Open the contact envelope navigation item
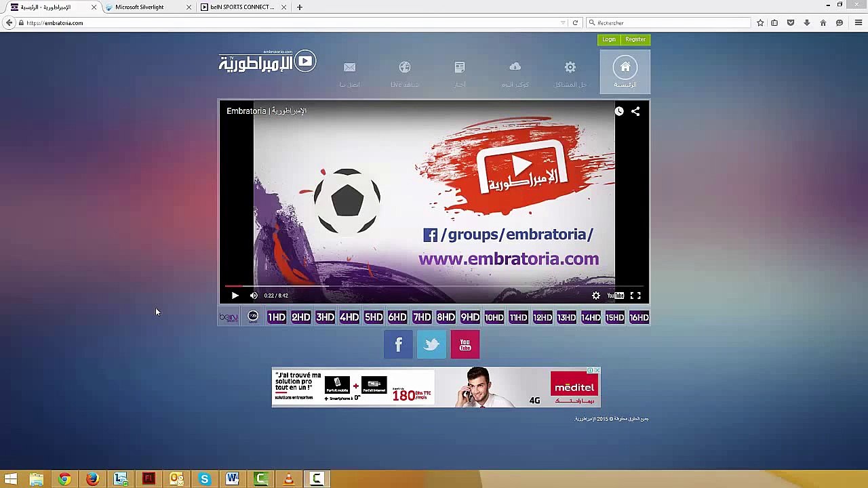Screen dimensions: 868x488 pos(349,73)
